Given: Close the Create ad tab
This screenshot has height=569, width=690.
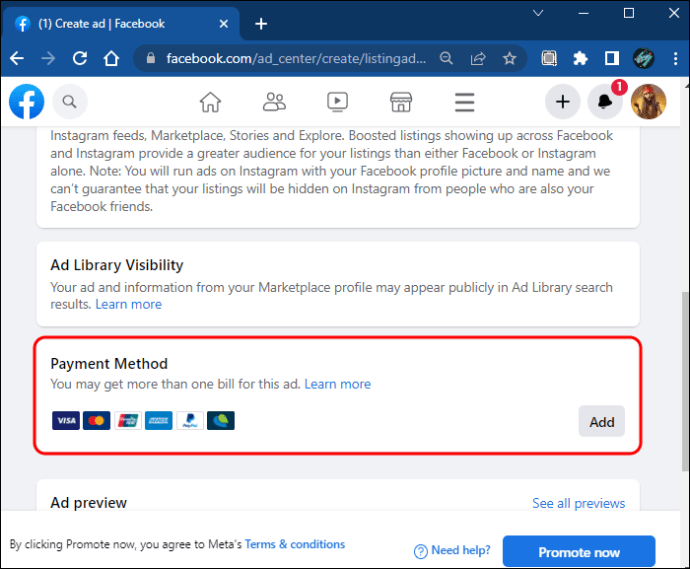Looking at the screenshot, I should [224, 24].
